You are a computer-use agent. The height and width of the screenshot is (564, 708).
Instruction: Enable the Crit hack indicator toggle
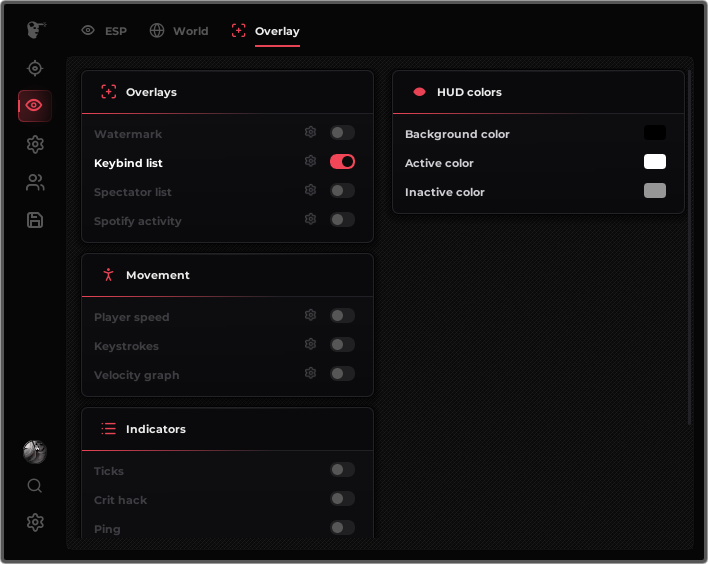coord(342,499)
